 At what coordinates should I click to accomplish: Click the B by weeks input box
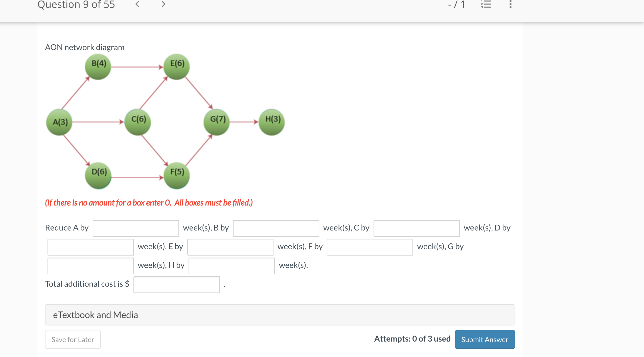tap(276, 228)
